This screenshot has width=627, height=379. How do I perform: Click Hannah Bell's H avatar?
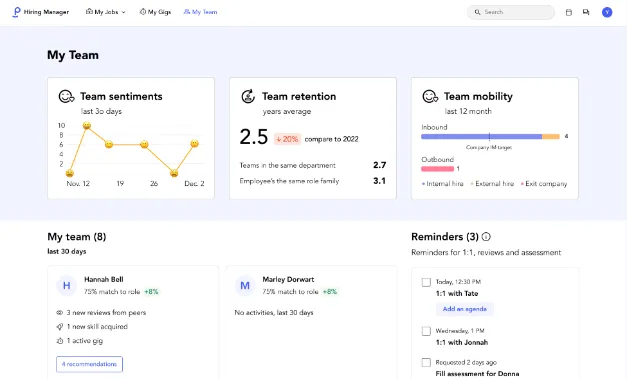pos(67,285)
